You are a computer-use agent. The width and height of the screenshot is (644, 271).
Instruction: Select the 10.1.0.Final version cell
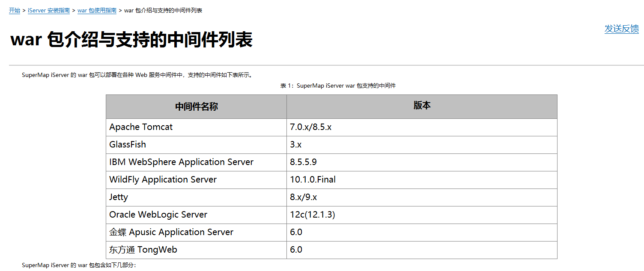tap(313, 180)
